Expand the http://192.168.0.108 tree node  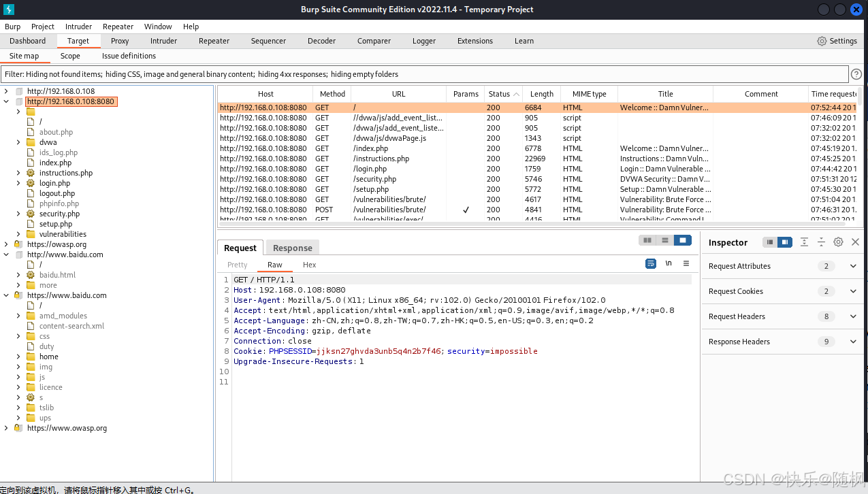point(6,91)
